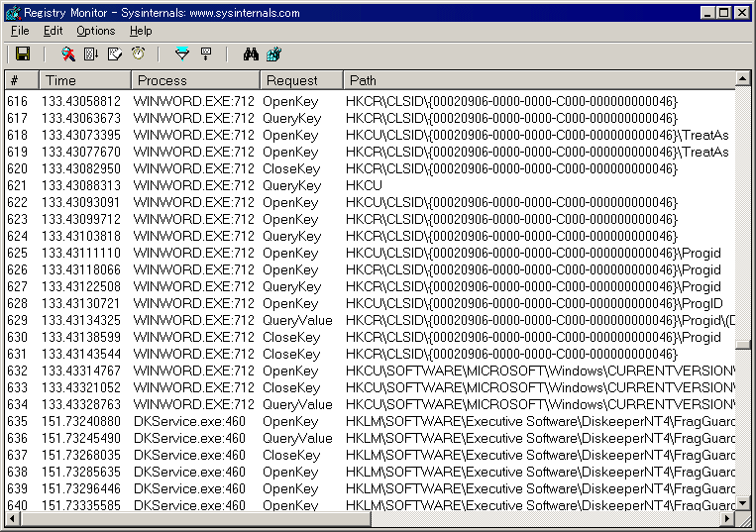Click the horizontal scrollbar thumb

(195, 518)
